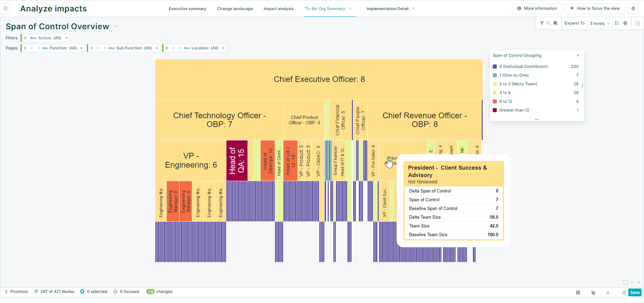
Task: Expand the Implementation Detail menu chevron
Action: pyautogui.click(x=414, y=8)
